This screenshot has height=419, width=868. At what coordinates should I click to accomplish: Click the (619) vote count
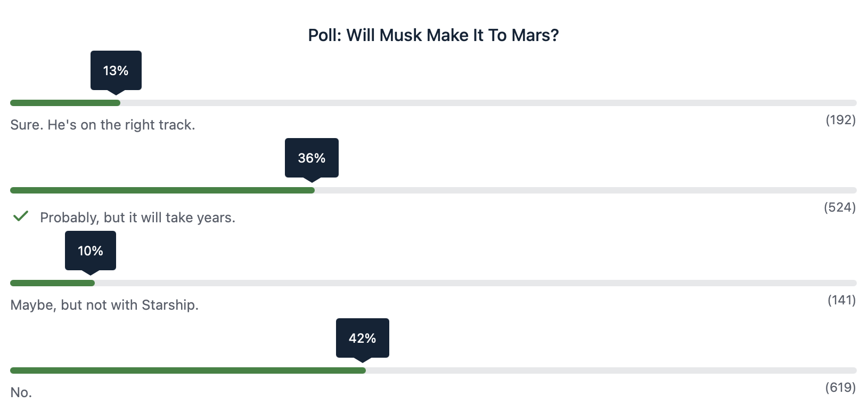tap(840, 388)
